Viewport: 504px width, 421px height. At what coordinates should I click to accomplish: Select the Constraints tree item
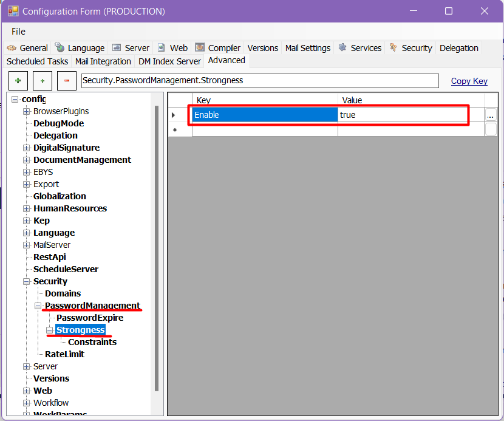(92, 342)
